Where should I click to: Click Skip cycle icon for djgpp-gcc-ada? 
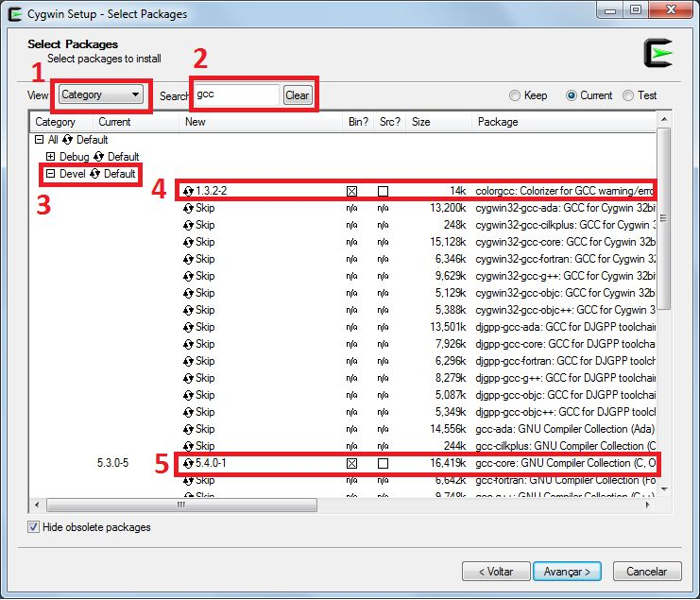(x=188, y=327)
